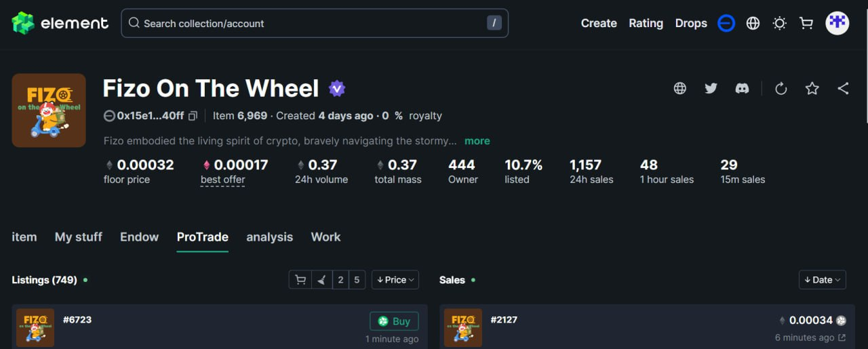Open the Create link in header
Viewport: 868px width, 349px height.
[x=599, y=23]
